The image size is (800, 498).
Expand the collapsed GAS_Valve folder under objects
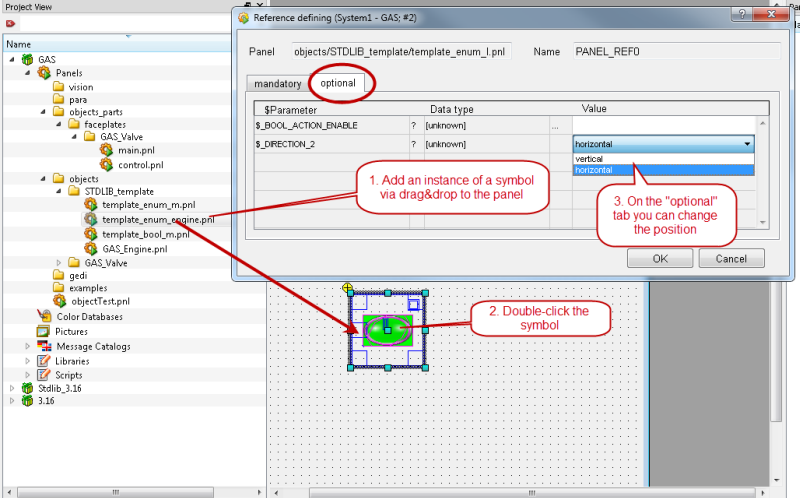coord(58,262)
